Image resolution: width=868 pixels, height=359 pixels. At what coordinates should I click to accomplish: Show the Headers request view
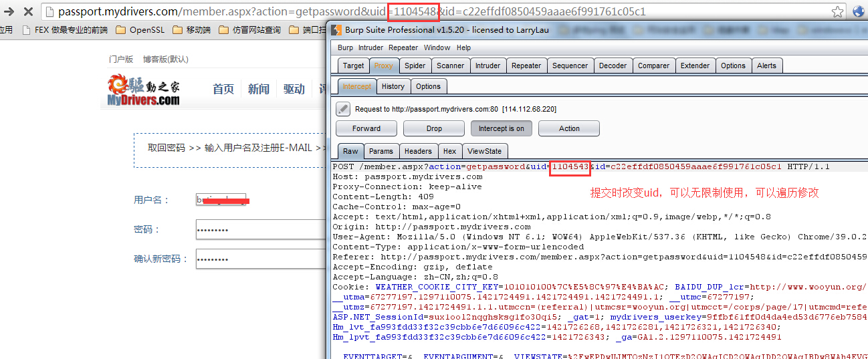click(x=418, y=151)
